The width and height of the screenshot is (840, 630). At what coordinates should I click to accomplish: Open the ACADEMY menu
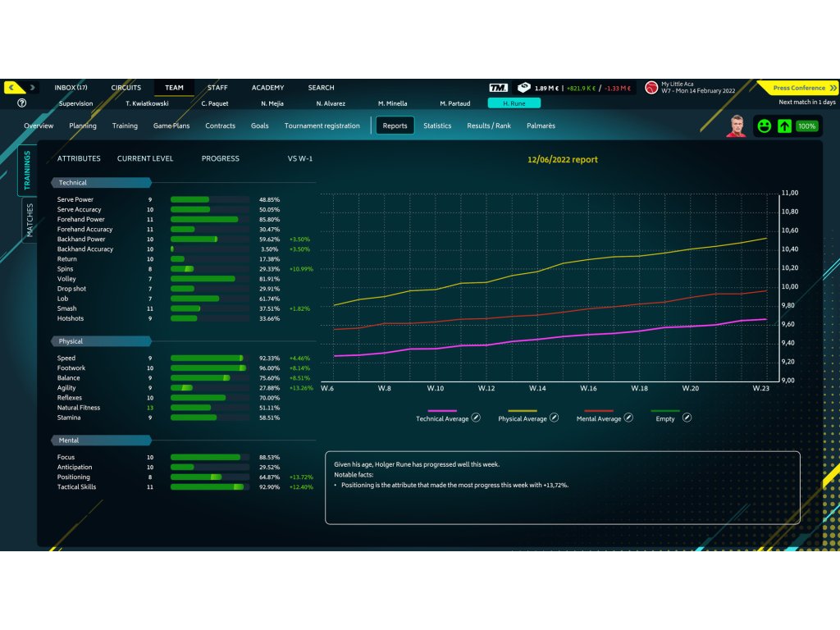pyautogui.click(x=268, y=87)
